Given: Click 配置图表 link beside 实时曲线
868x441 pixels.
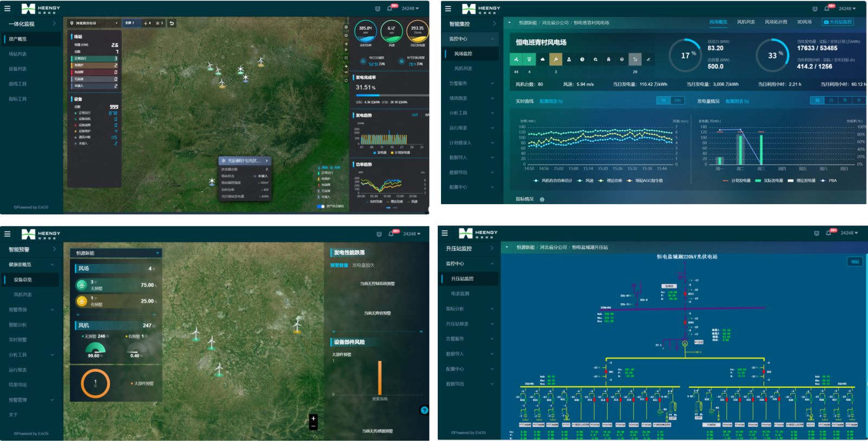Looking at the screenshot, I should [551, 102].
